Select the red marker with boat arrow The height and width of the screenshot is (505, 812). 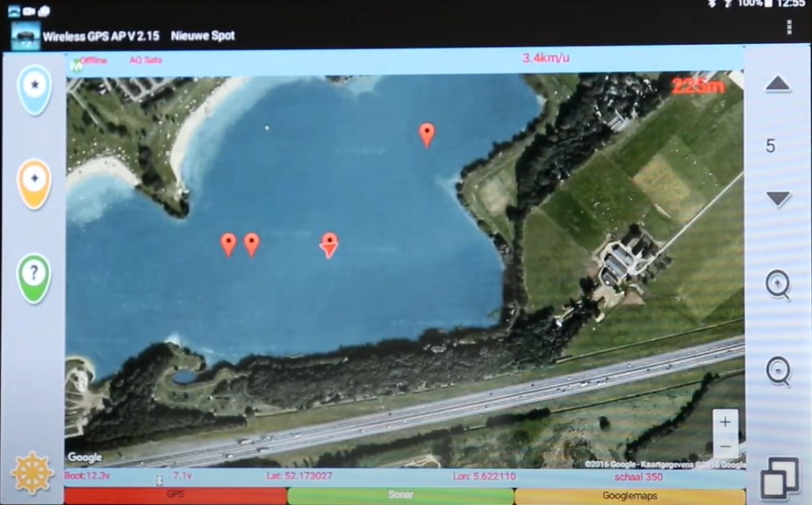329,245
